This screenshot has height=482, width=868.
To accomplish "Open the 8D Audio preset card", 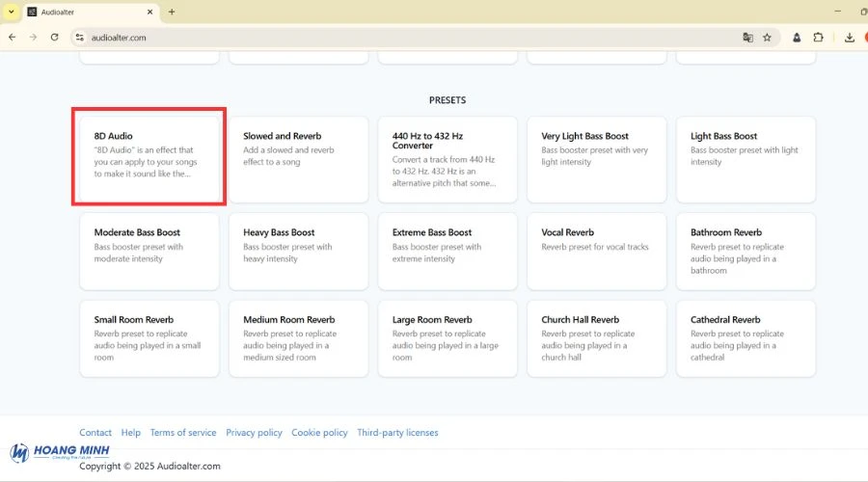I will click(x=149, y=159).
